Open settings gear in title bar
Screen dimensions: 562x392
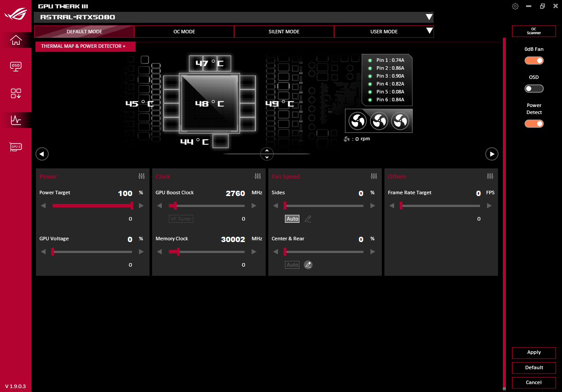tap(516, 6)
